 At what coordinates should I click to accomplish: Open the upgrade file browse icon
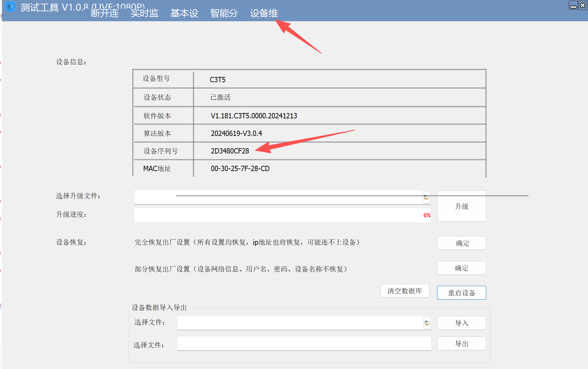pos(426,197)
